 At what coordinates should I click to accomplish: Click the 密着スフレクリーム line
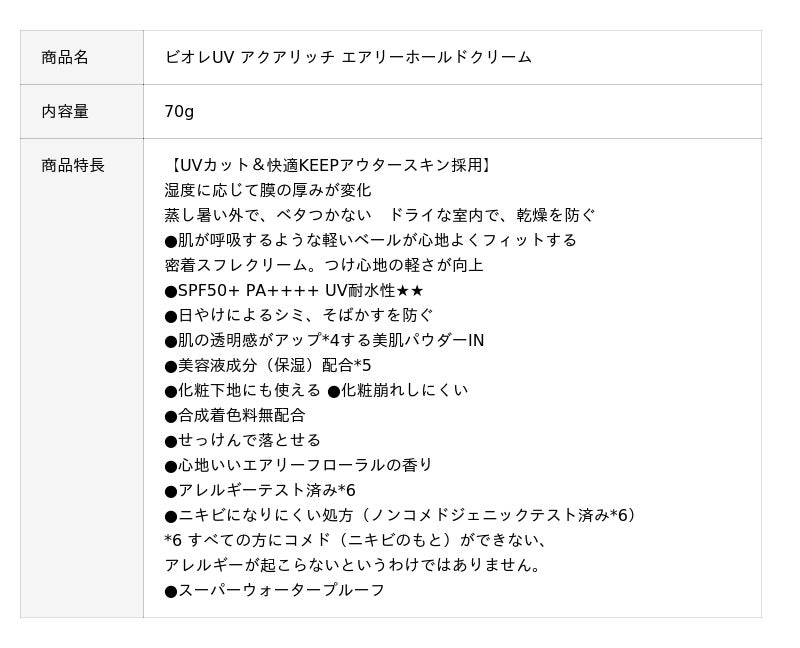pos(324,265)
